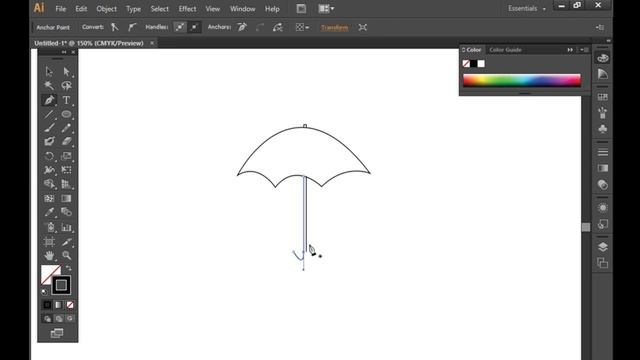
Task: Select the Zoom tool
Action: 66,256
